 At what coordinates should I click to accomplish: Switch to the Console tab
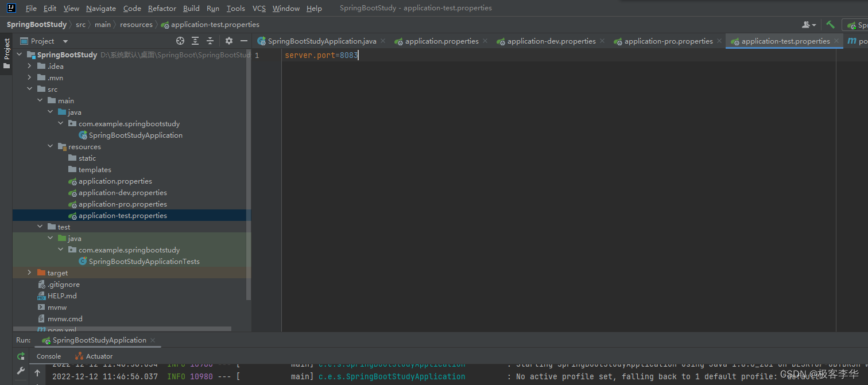coord(49,356)
